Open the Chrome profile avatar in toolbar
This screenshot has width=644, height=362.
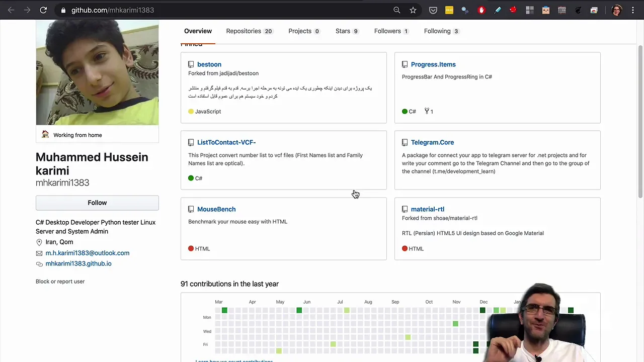[x=616, y=10]
